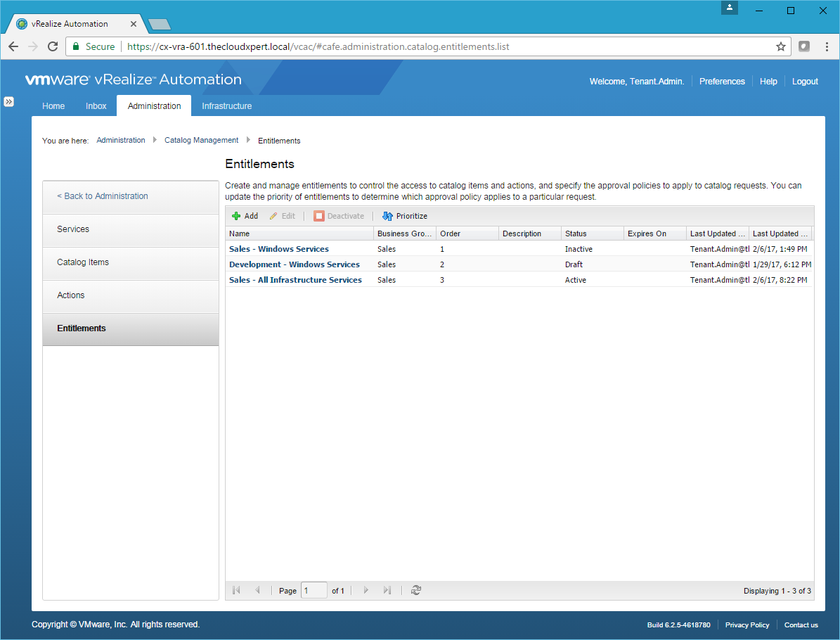Click the Add entitlement button

[245, 216]
